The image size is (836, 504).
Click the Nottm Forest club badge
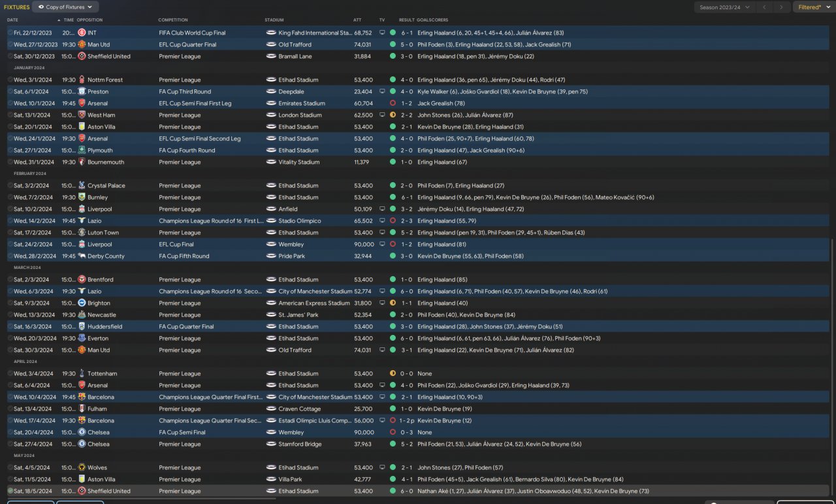tap(82, 80)
